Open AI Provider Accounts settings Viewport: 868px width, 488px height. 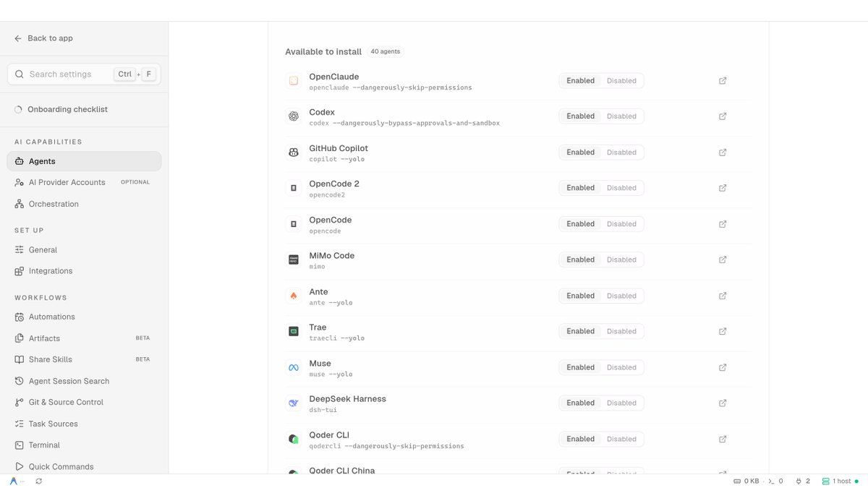pyautogui.click(x=84, y=182)
